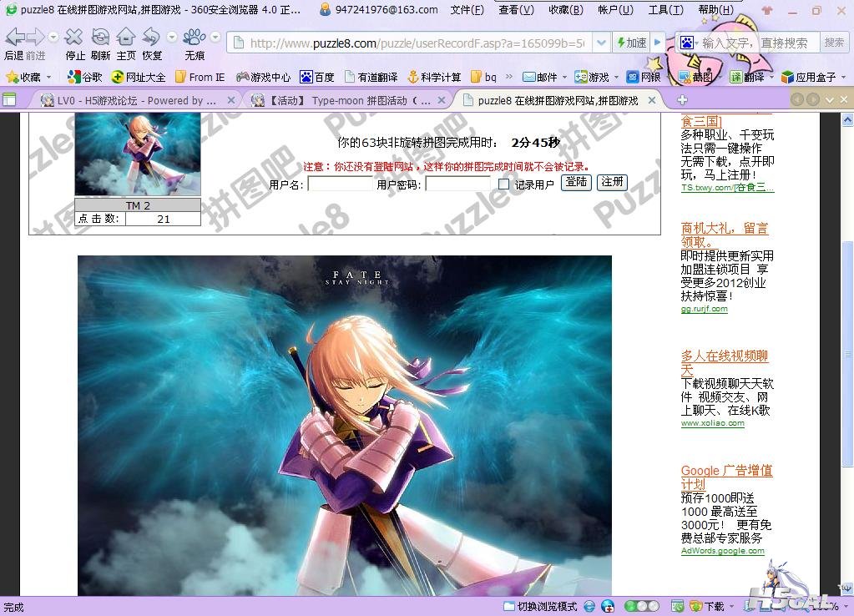Open the 网址大全 bookmark
This screenshot has width=854, height=616.
tap(138, 78)
